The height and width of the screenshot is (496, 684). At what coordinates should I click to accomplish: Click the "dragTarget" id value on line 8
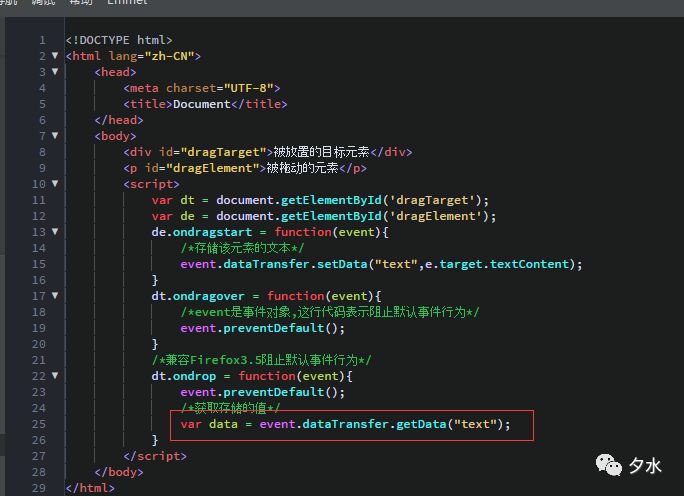pyautogui.click(x=223, y=152)
